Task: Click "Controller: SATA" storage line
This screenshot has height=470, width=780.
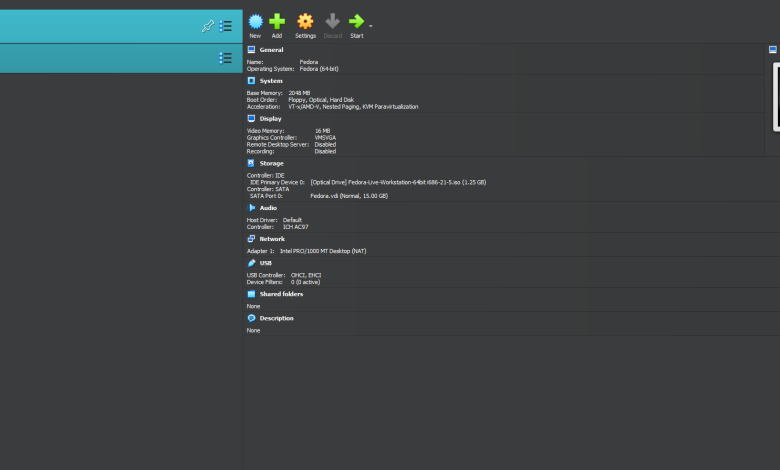Action: [268, 189]
